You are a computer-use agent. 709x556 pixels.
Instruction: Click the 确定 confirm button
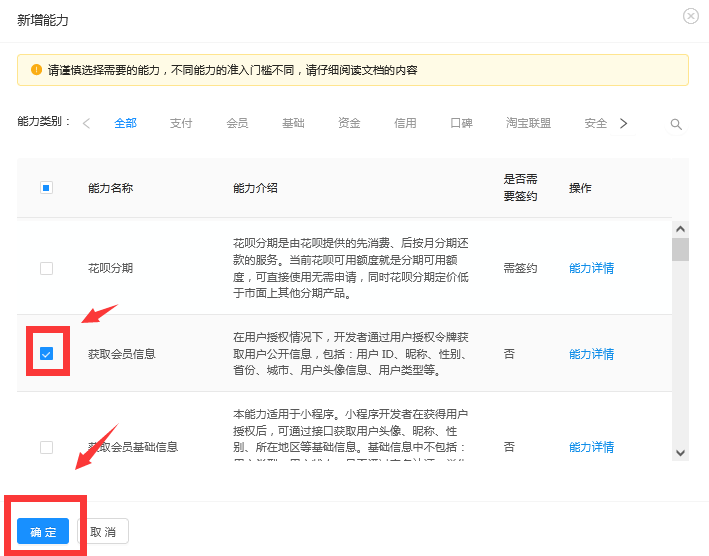tap(43, 532)
